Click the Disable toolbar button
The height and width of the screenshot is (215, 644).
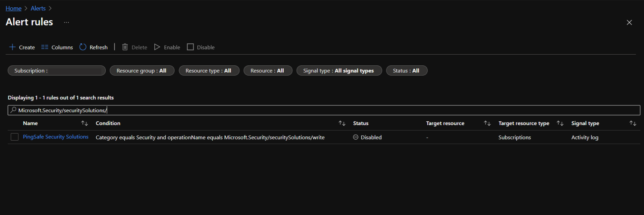pyautogui.click(x=201, y=47)
